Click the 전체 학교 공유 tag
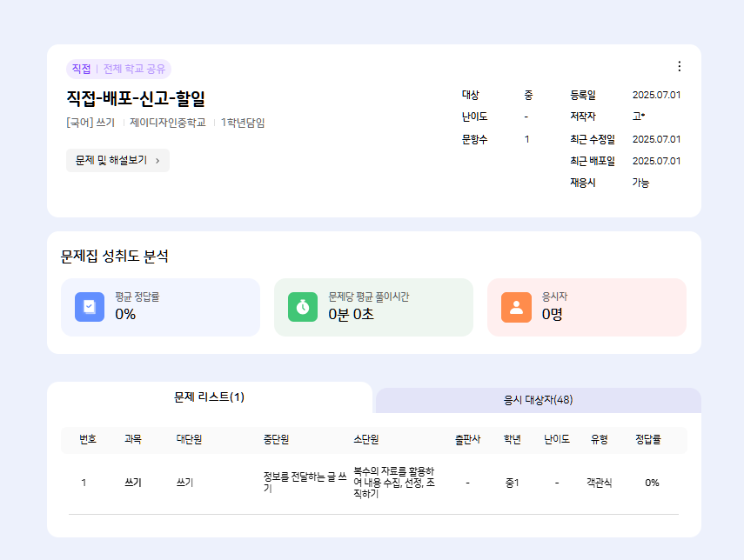Image resolution: width=744 pixels, height=560 pixels. click(135, 69)
